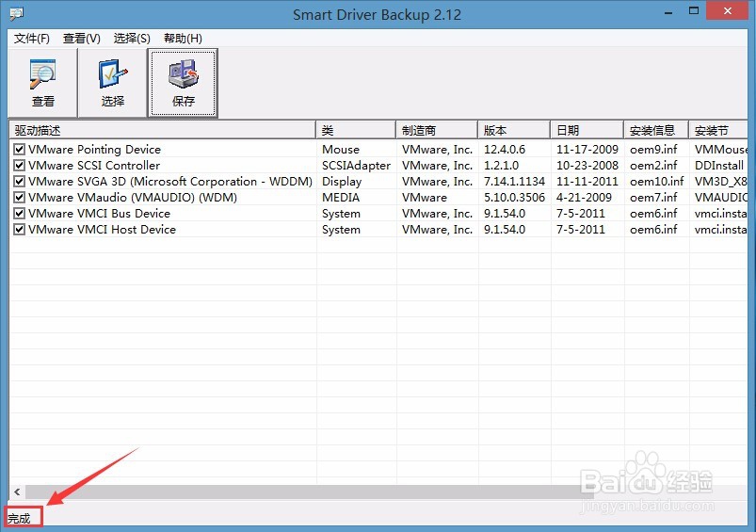Click the 完成 status bar text
Image resolution: width=756 pixels, height=532 pixels.
[x=19, y=519]
